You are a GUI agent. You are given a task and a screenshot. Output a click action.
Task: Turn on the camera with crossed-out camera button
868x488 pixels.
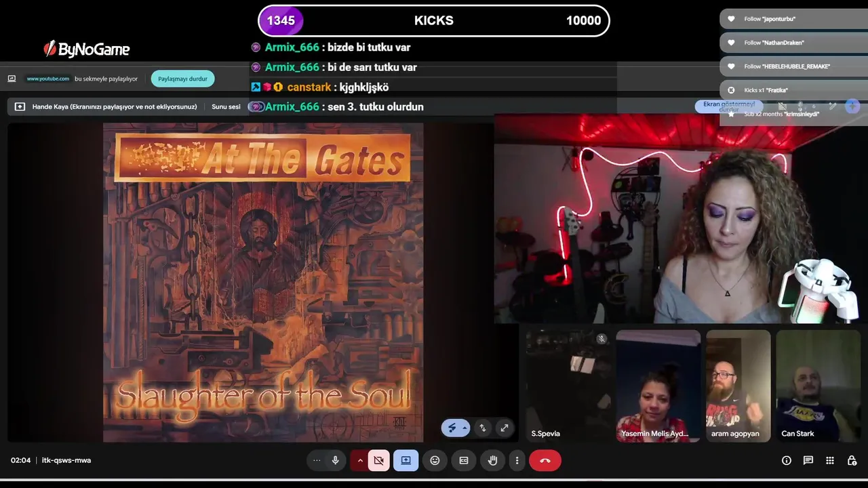pyautogui.click(x=378, y=460)
